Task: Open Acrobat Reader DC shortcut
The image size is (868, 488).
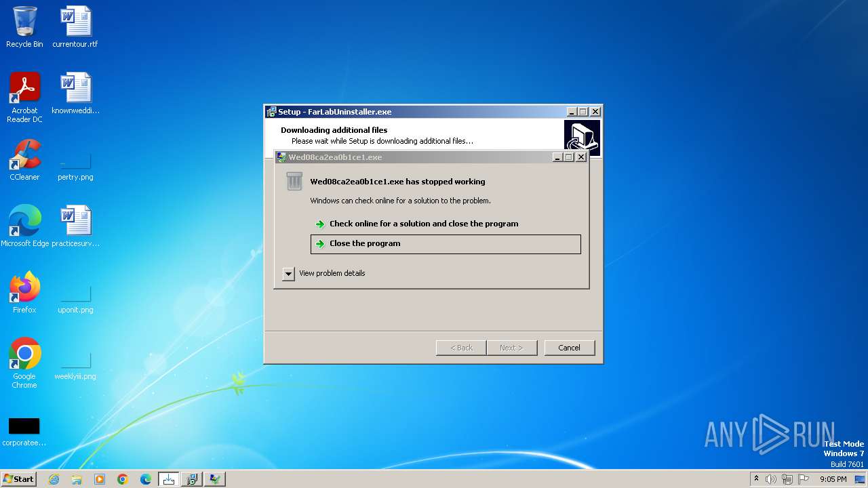Action: (x=24, y=97)
